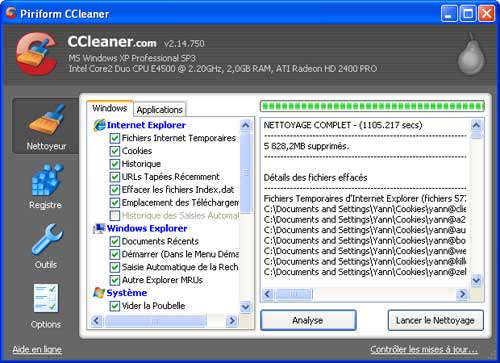
Task: Click Fichiers Temporaires d'Internet Explorer line
Action: point(365,199)
